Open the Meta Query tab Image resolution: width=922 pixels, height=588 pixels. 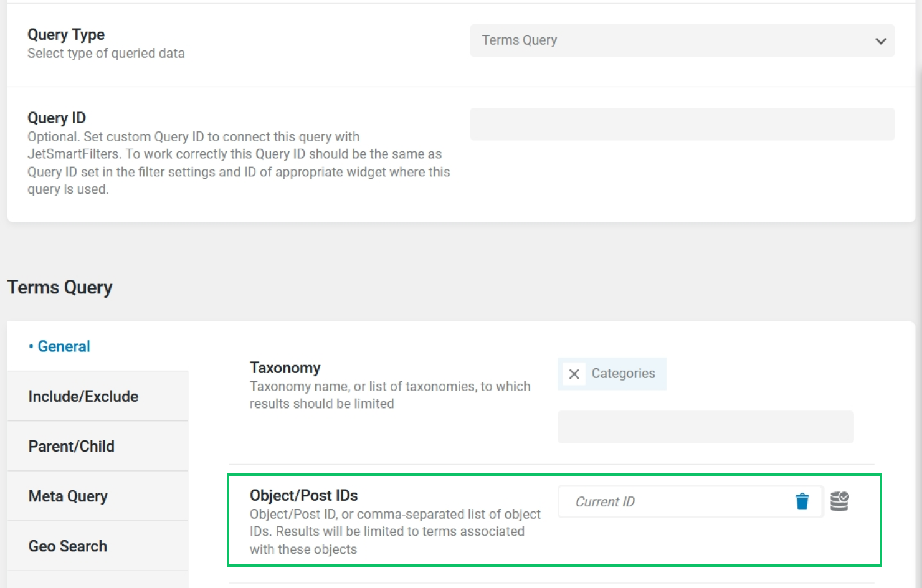[x=97, y=496]
